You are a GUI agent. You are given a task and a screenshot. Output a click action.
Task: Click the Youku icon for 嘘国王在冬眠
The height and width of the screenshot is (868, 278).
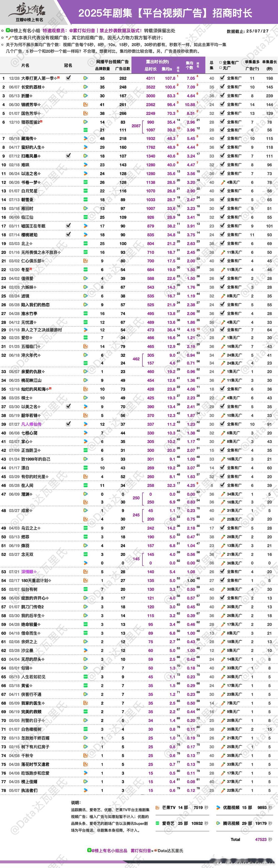tap(86, 226)
